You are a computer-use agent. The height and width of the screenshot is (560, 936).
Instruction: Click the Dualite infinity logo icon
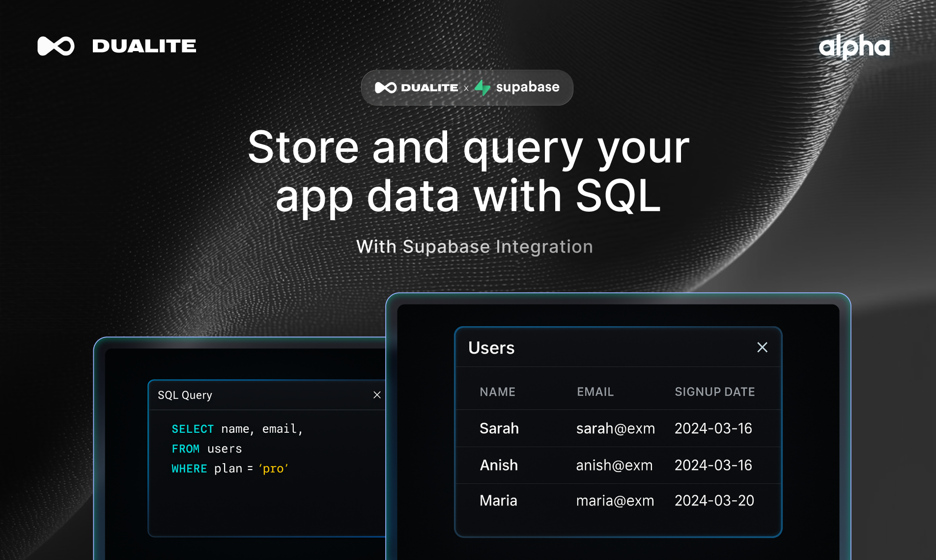click(56, 46)
